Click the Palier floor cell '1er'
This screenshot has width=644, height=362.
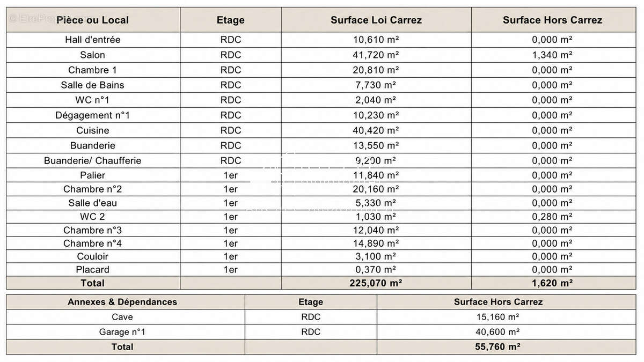pos(231,175)
